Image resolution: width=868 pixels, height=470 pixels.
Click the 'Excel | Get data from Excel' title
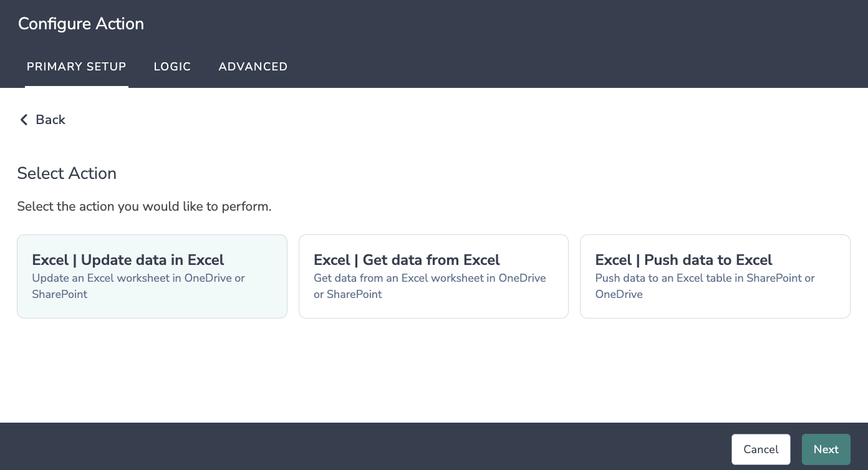(407, 260)
